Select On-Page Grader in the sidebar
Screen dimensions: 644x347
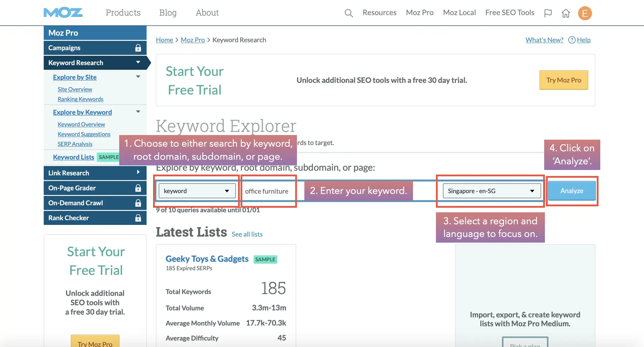95,188
